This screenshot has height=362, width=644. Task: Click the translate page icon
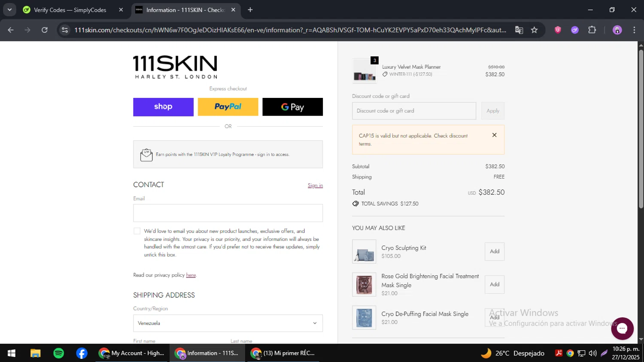coord(519,30)
